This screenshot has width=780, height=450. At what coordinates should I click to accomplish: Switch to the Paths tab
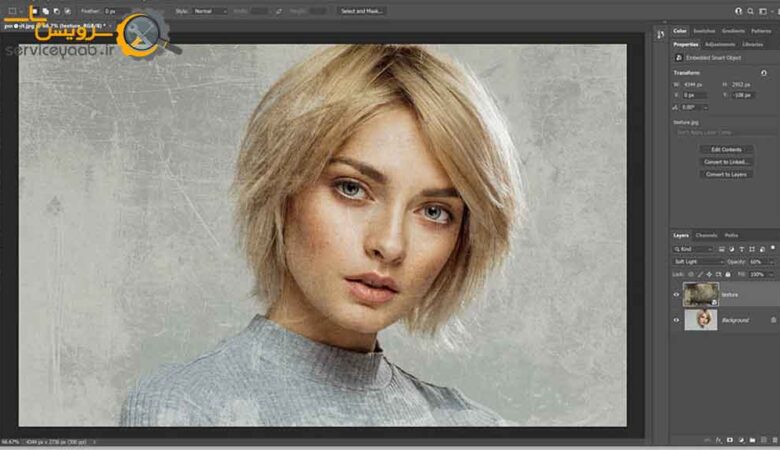coord(731,235)
